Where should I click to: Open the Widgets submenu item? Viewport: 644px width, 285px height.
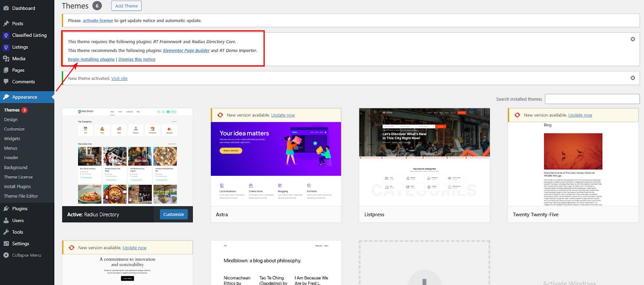(x=12, y=139)
